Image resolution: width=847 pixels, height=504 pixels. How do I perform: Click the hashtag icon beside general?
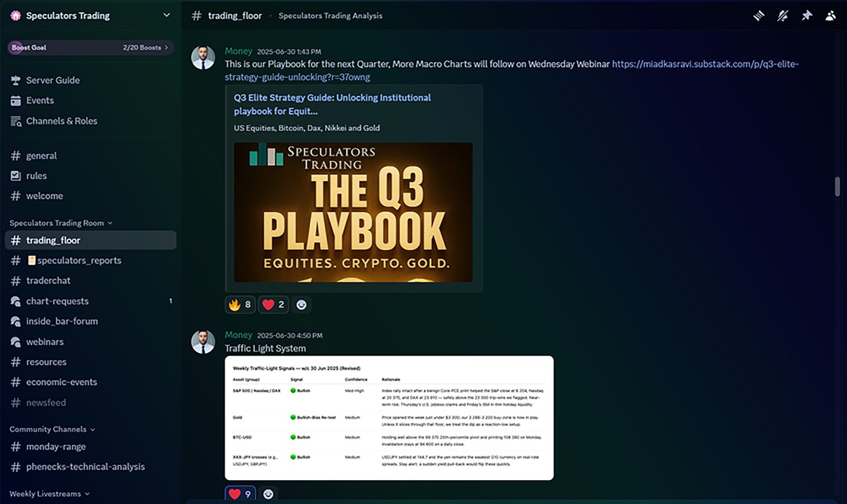tap(16, 156)
